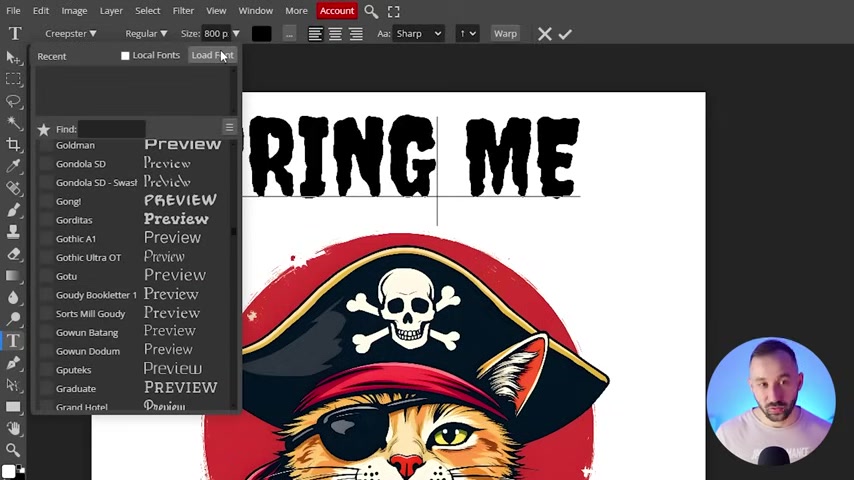Align text left
The image size is (854, 480).
(315, 34)
